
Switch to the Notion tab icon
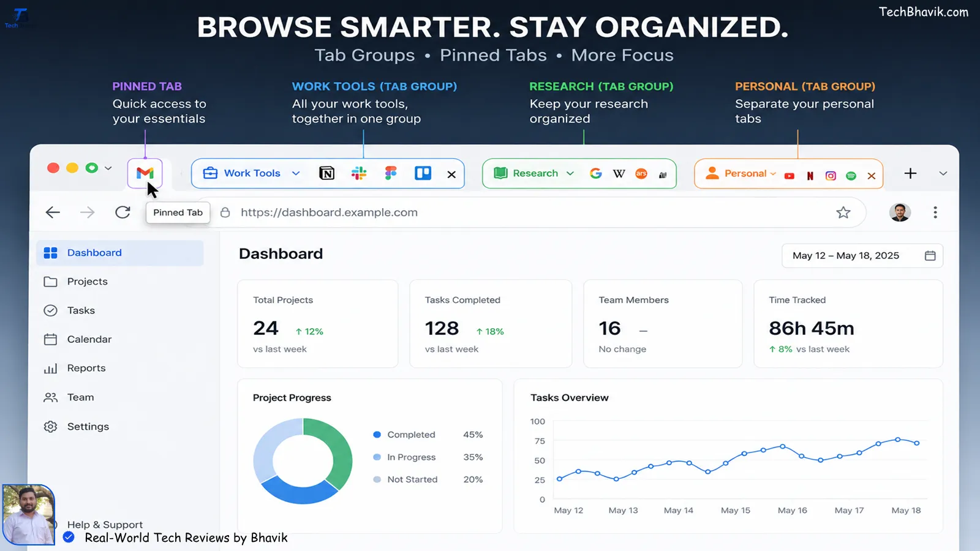pos(327,173)
